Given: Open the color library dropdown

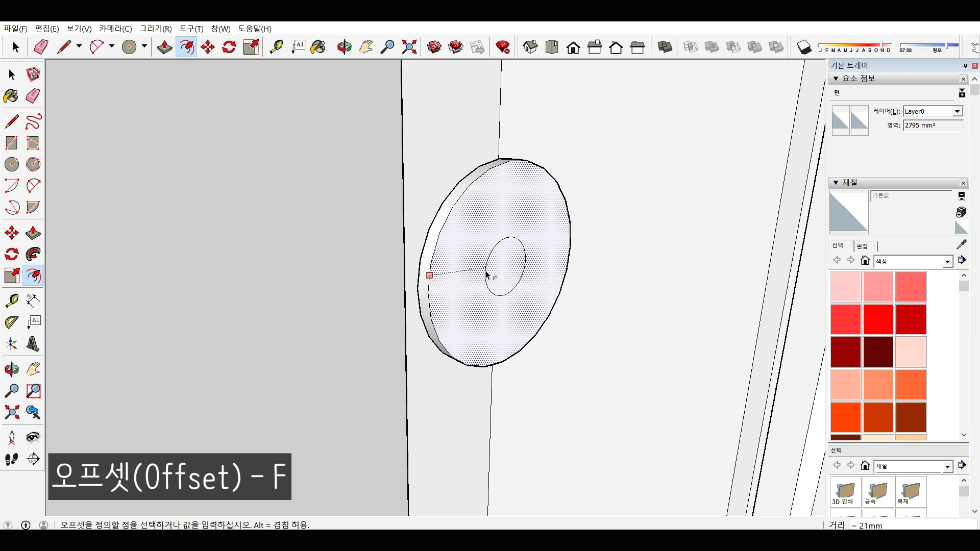Looking at the screenshot, I should [x=947, y=262].
